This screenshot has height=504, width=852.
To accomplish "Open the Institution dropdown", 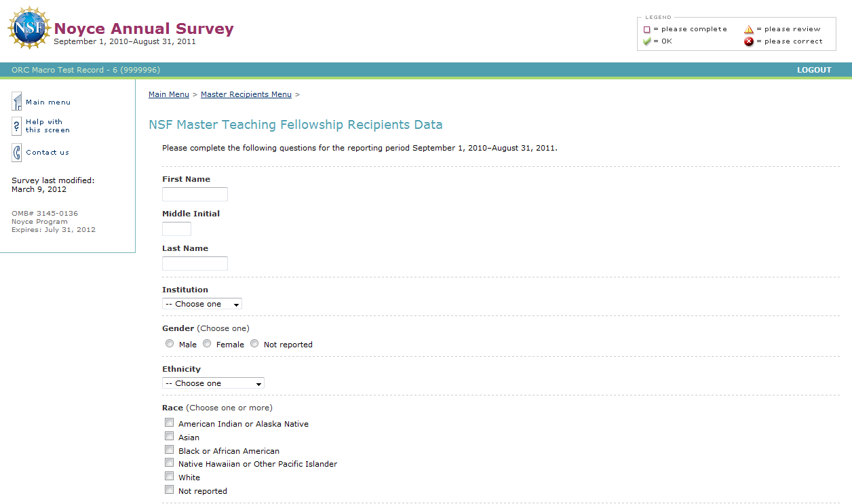I will tap(202, 304).
